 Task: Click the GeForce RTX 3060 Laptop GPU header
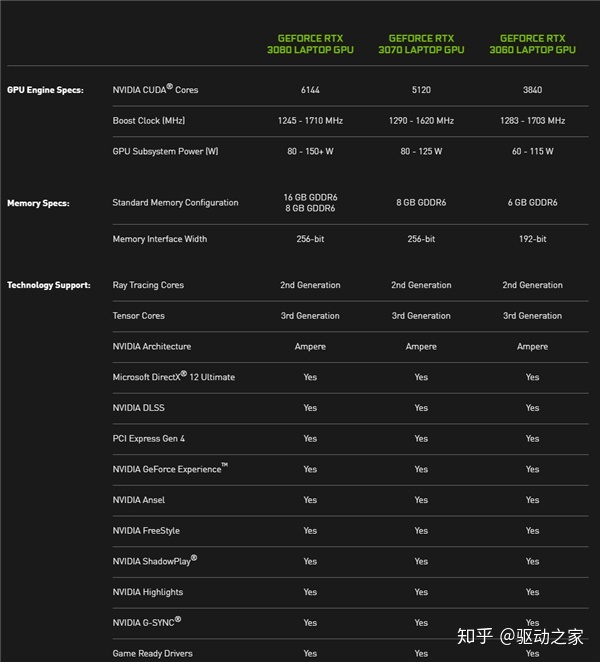tap(532, 44)
